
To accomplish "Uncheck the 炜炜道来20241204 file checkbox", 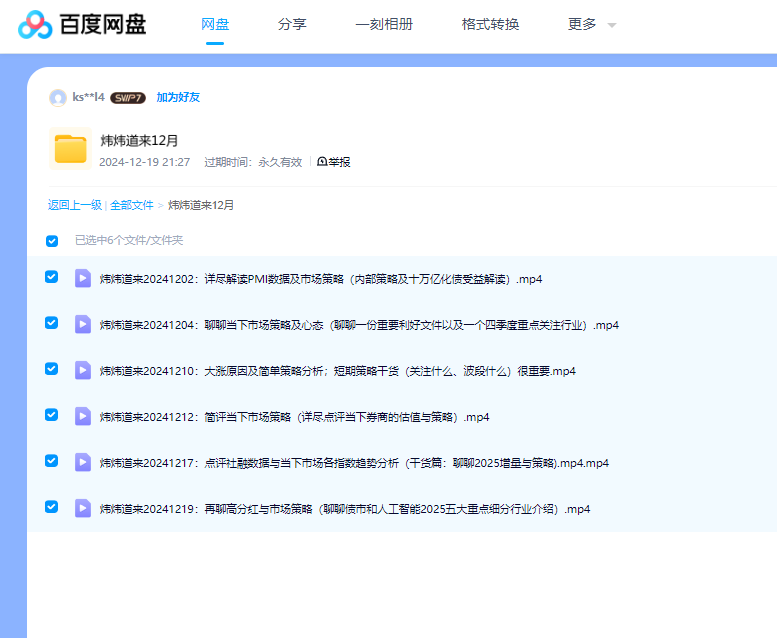I will pyautogui.click(x=52, y=323).
